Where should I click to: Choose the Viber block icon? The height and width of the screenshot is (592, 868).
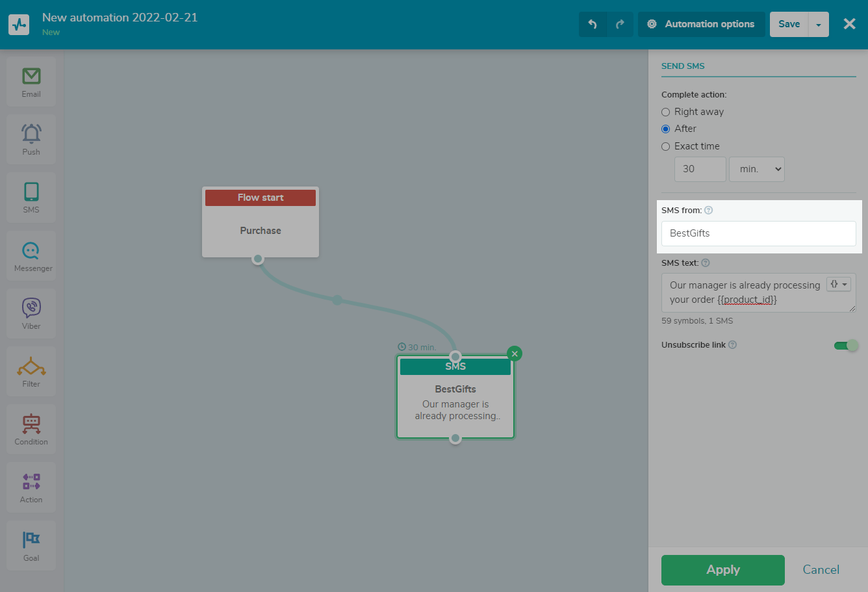tap(31, 313)
